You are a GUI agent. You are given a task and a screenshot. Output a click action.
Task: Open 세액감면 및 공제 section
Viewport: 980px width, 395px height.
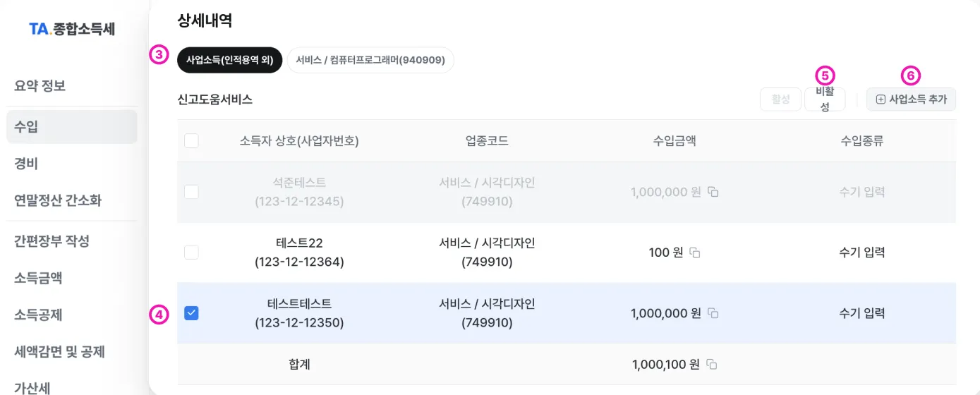[60, 351]
